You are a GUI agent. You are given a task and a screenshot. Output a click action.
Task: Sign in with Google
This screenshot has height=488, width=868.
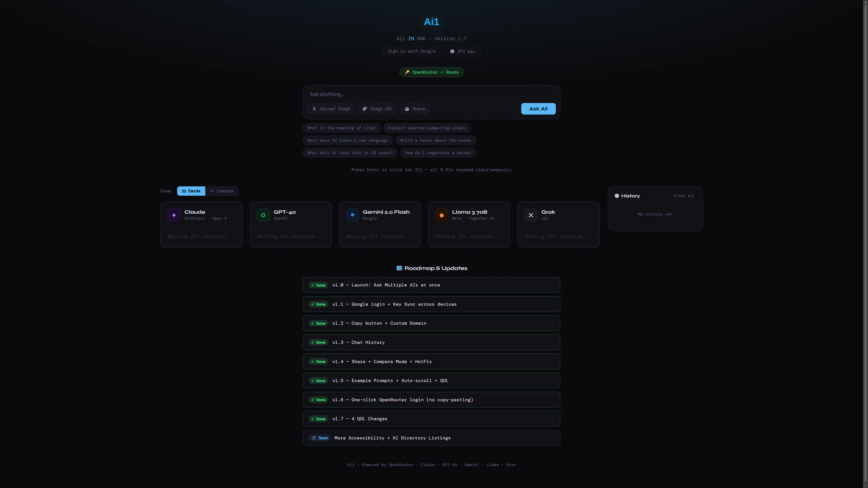click(x=411, y=51)
